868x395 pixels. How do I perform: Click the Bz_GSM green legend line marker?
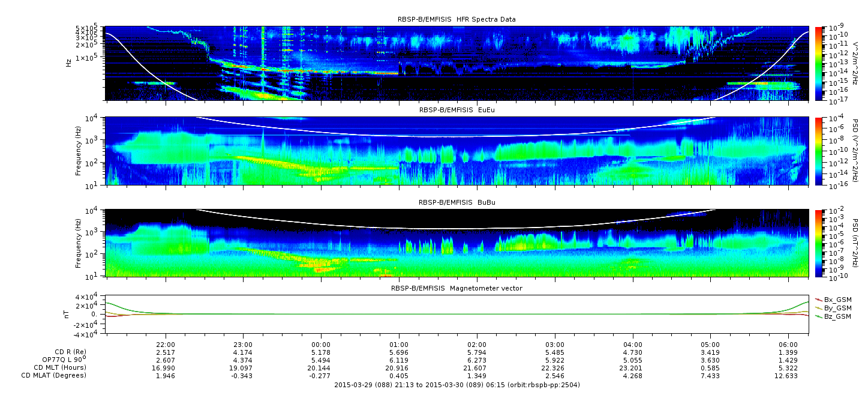pyautogui.click(x=818, y=316)
